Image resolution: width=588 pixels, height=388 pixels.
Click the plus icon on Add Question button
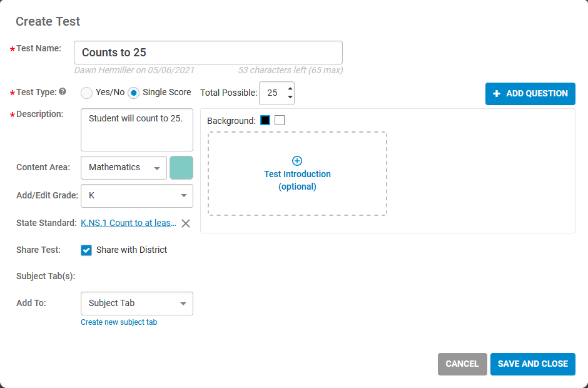click(x=497, y=93)
